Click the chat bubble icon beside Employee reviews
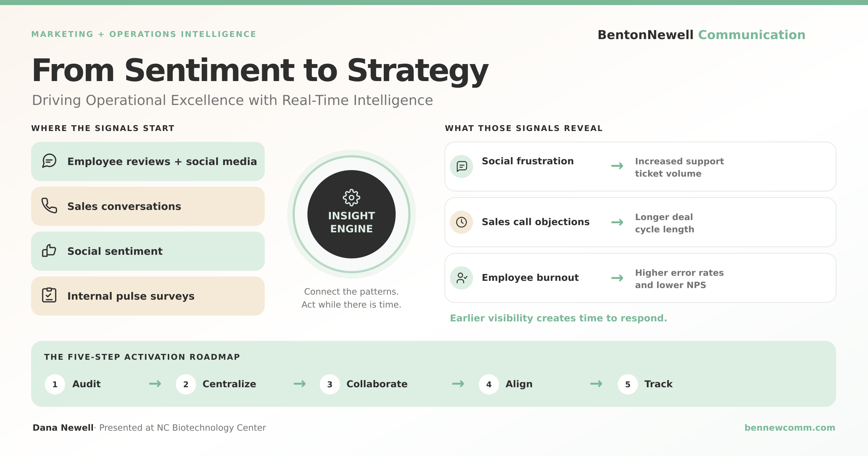The image size is (868, 456). [x=49, y=161]
